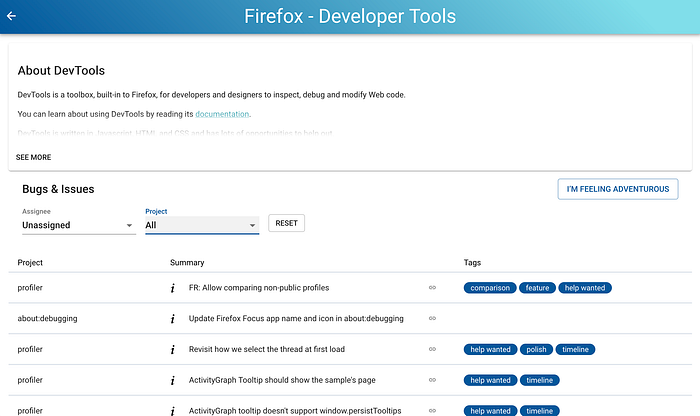Click the Bugs & Issues heading

click(x=58, y=189)
